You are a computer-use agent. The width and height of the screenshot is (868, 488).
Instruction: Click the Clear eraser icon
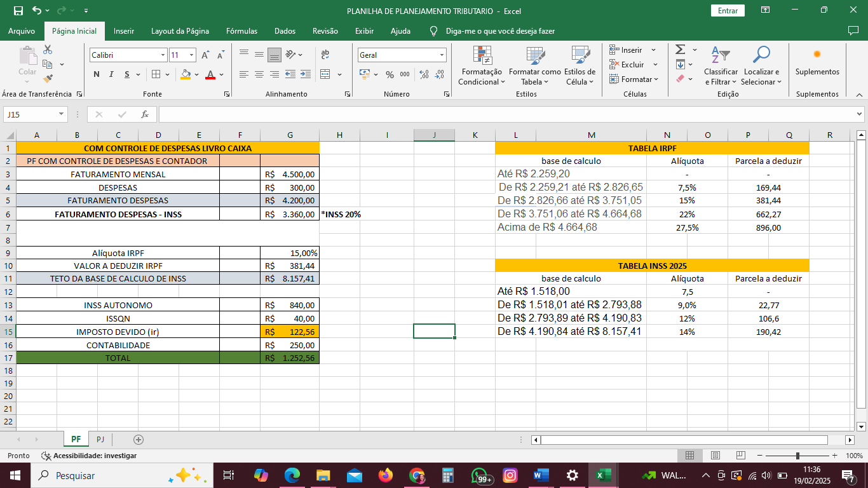pos(680,79)
